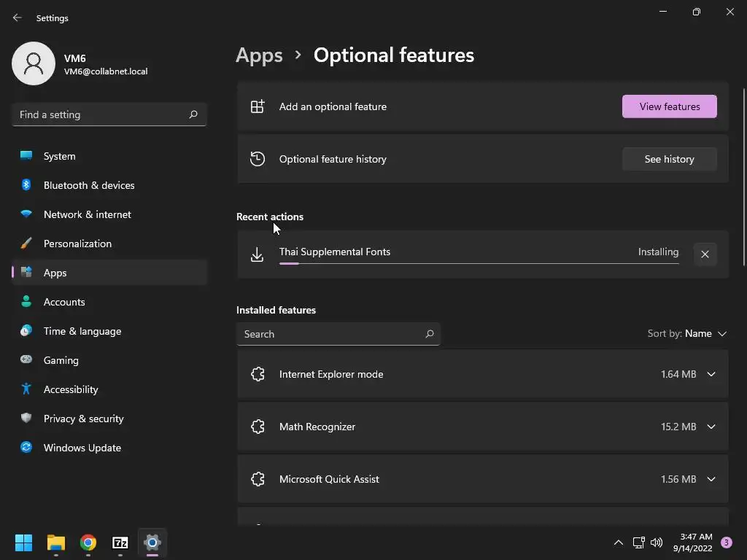Click the volume speaker tray icon
Image resolution: width=747 pixels, height=560 pixels.
point(657,542)
